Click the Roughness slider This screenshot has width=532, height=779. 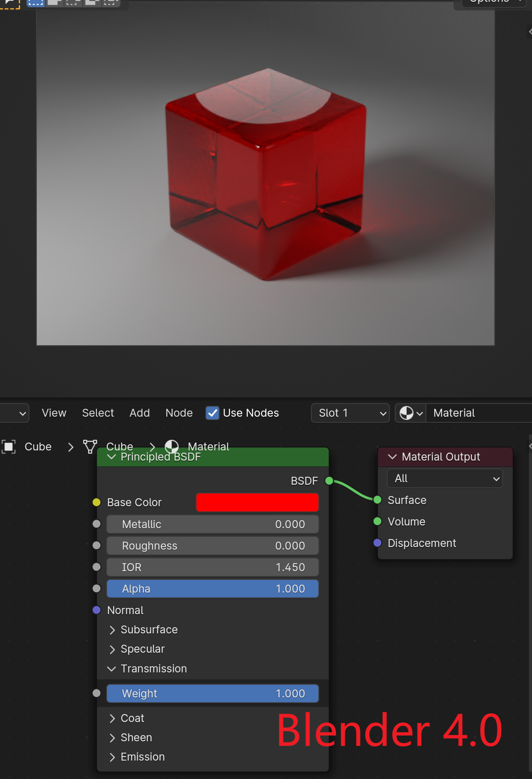pyautogui.click(x=213, y=546)
